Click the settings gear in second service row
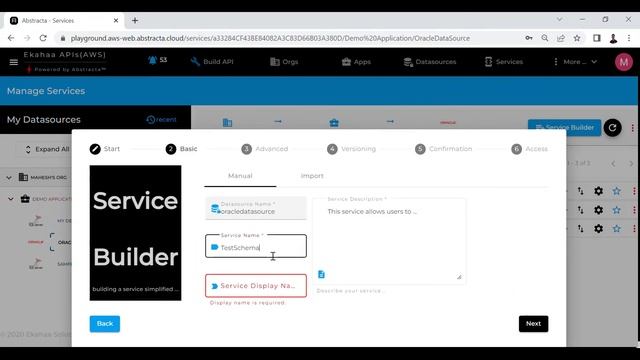Viewport: 640px width, 360px height. (598, 210)
